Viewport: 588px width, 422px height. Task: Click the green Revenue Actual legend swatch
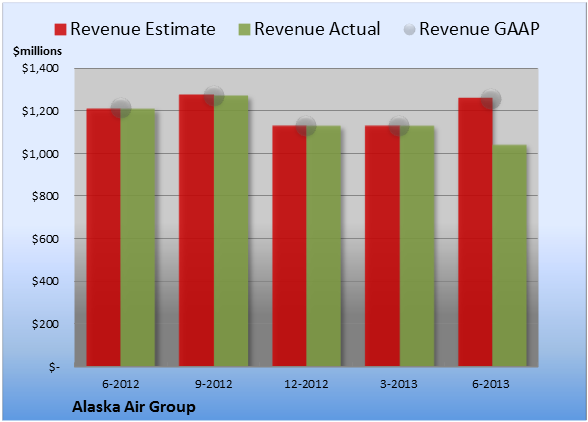click(x=244, y=29)
